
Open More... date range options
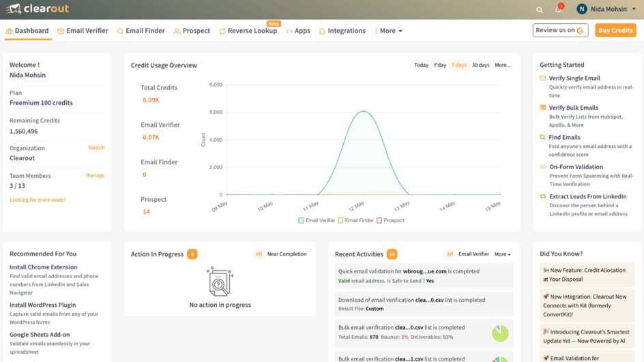[x=502, y=65]
